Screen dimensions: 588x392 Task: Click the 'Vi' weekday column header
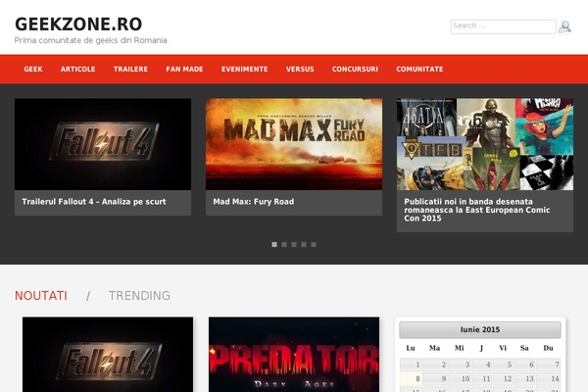503,348
